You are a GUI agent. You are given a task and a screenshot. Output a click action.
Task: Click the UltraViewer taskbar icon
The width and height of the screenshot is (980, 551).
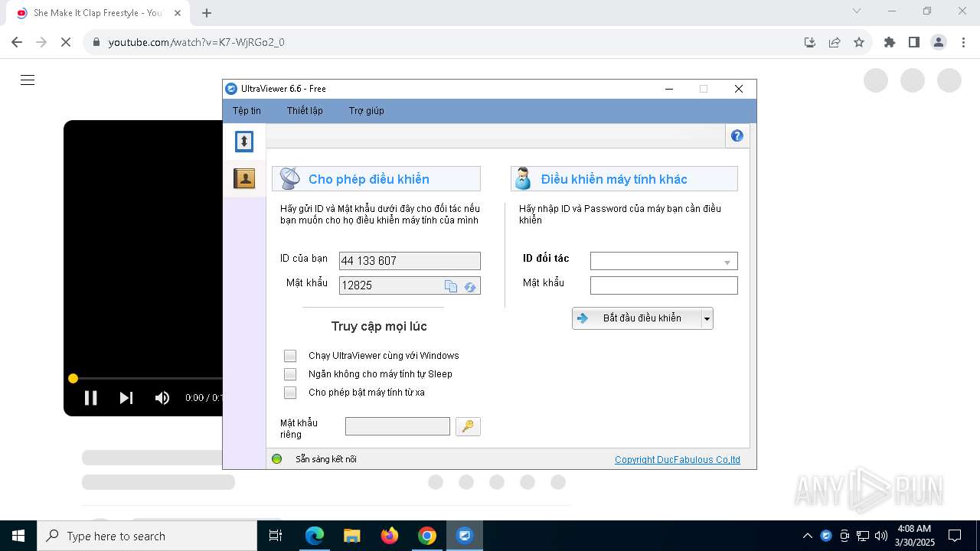tap(465, 536)
